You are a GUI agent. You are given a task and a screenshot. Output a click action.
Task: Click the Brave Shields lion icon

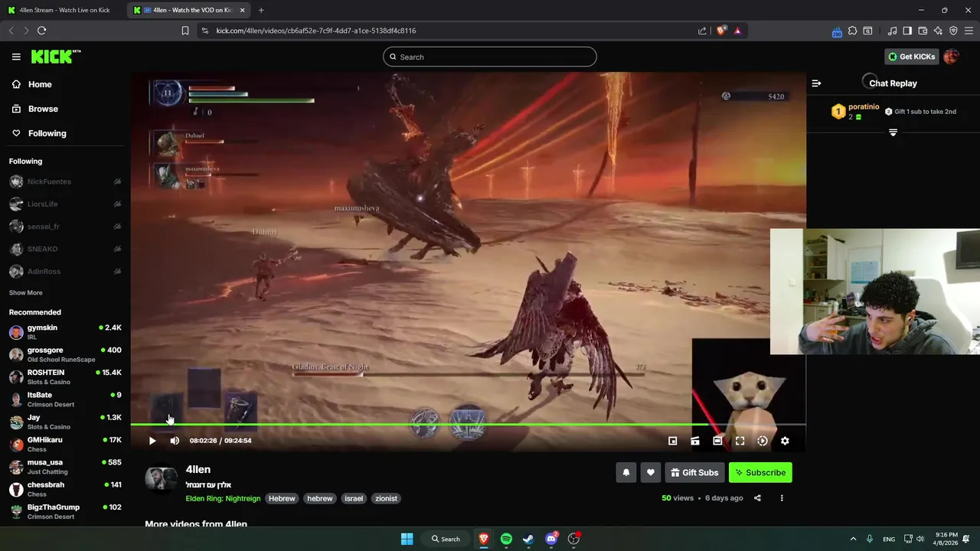tap(721, 31)
